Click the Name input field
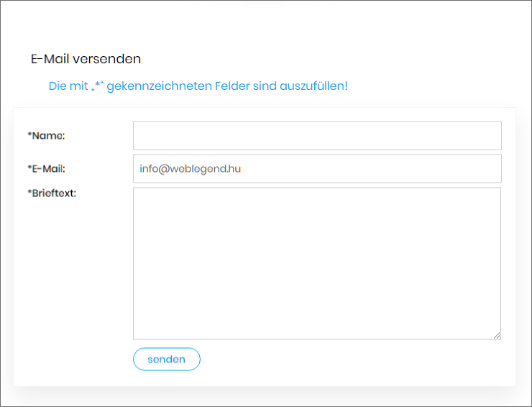Image resolution: width=532 pixels, height=407 pixels. click(316, 135)
